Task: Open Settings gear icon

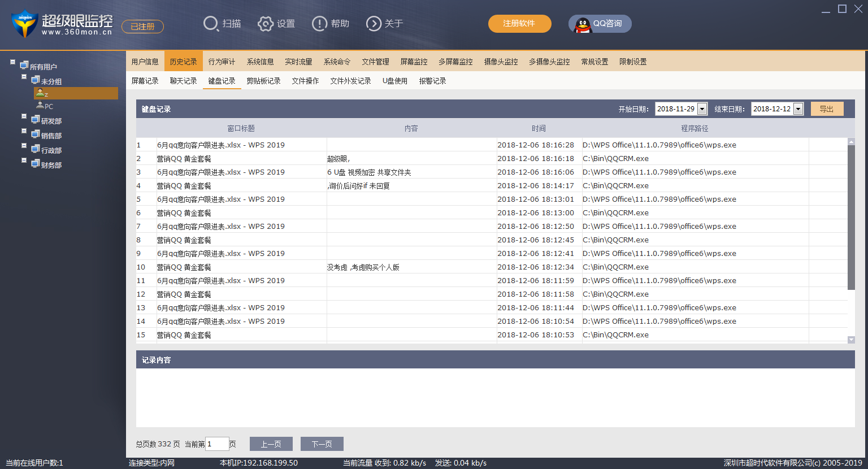Action: tap(265, 24)
